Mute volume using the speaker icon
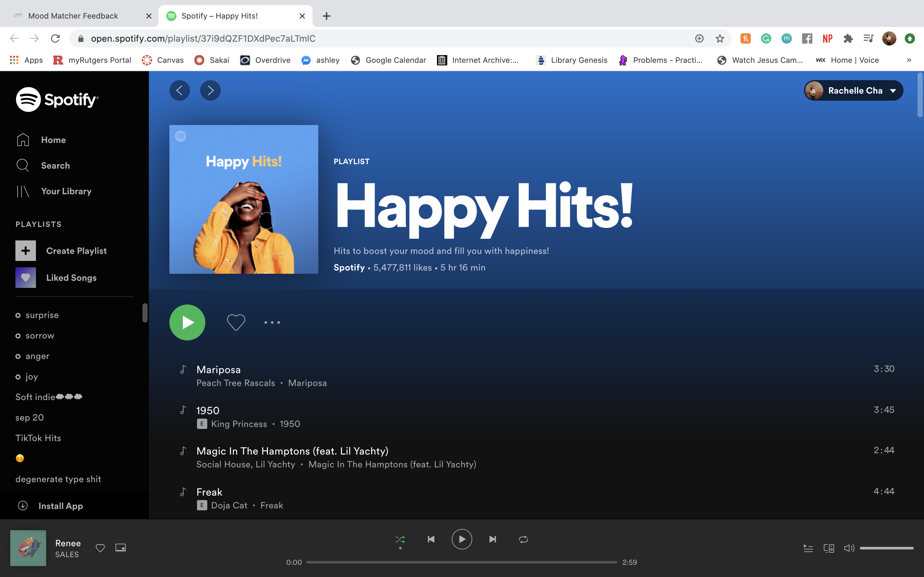The image size is (924, 577). click(x=849, y=548)
